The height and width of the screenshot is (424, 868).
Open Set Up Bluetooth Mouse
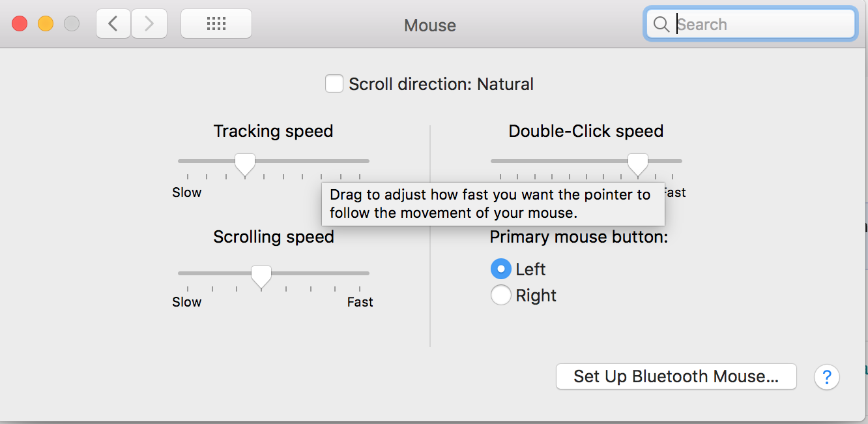(x=676, y=376)
